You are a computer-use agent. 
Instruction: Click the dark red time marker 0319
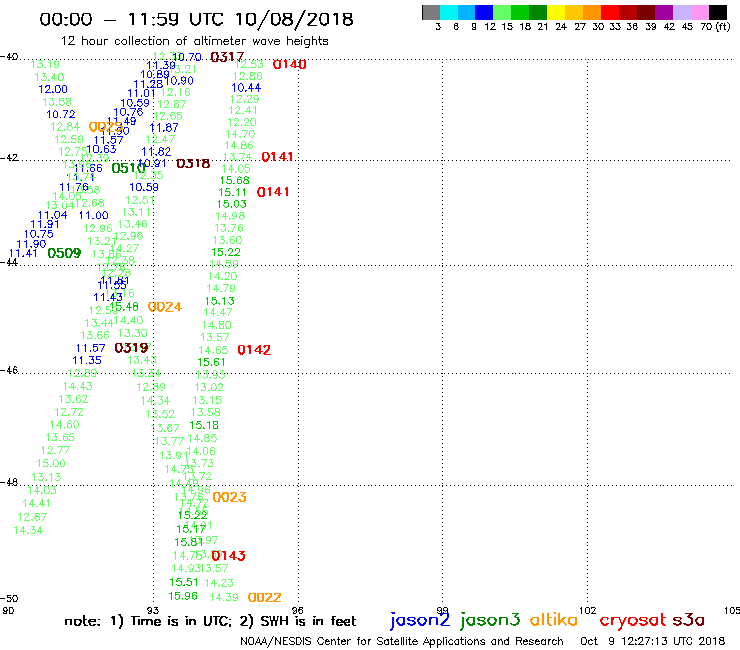pyautogui.click(x=132, y=348)
